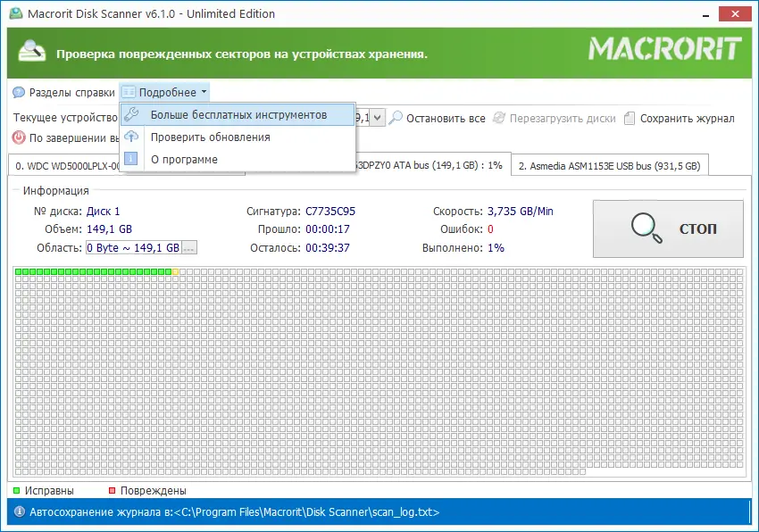The width and height of the screenshot is (759, 532).
Task: Click the MACRORIT logo
Action: tap(664, 48)
